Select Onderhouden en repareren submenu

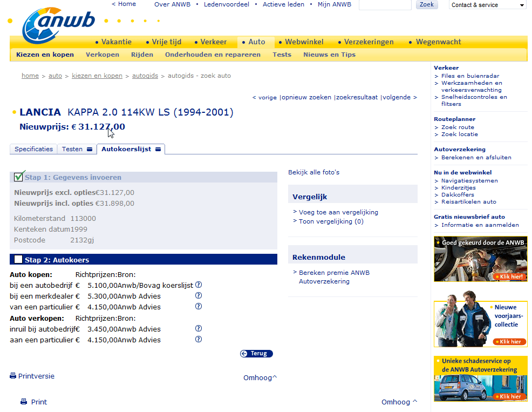coord(213,55)
